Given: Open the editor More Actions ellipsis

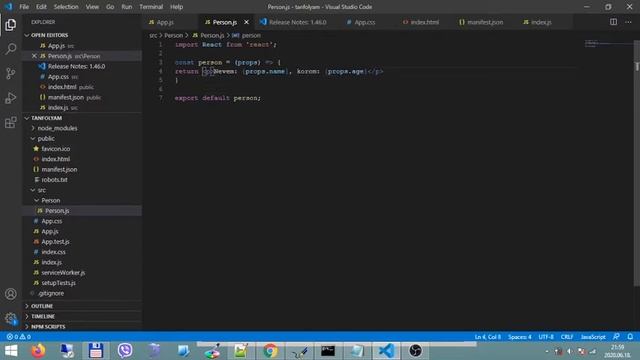Looking at the screenshot, I should (x=628, y=22).
